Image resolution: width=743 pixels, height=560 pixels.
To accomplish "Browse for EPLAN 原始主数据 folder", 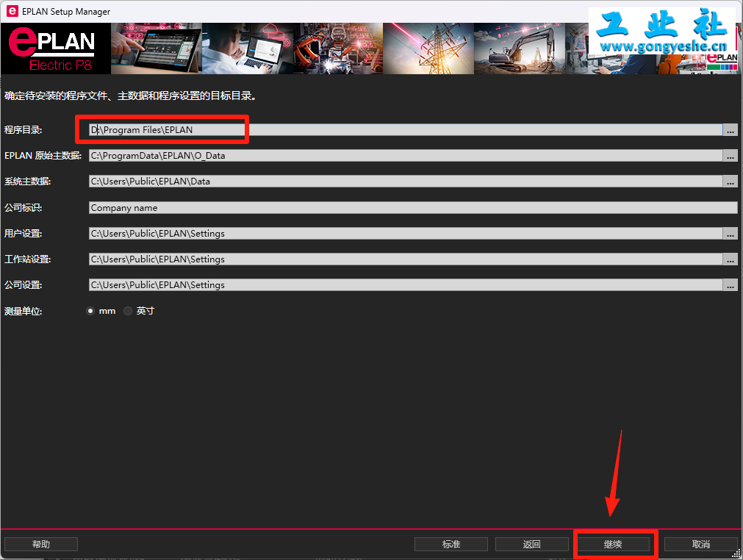I will click(731, 155).
